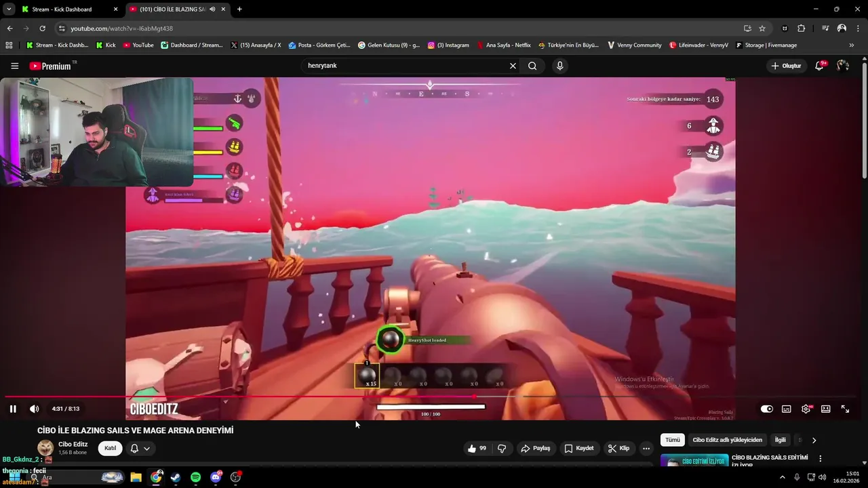868x488 pixels.
Task: Open File Explorer from taskbar
Action: click(x=136, y=477)
